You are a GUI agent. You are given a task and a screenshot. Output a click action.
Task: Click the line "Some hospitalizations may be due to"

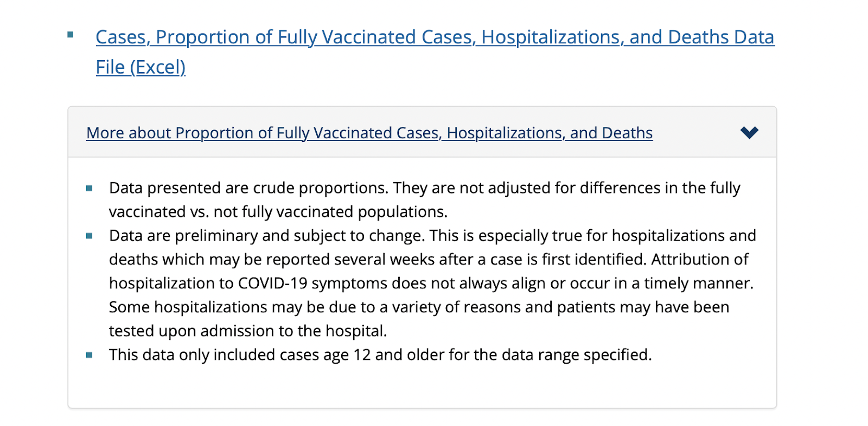tap(419, 307)
